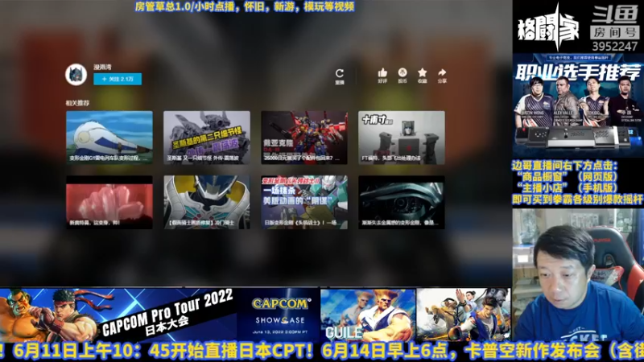This screenshot has height=362, width=644.
Task: Open the pink crystal thumbnail video
Action: click(109, 203)
